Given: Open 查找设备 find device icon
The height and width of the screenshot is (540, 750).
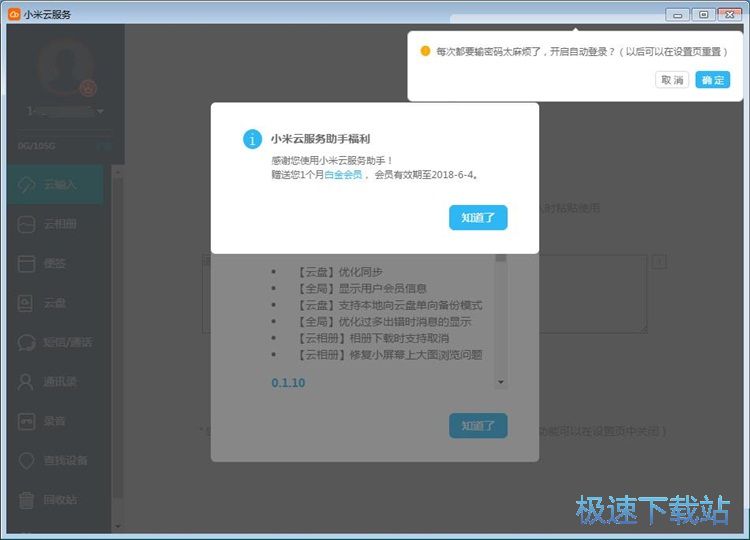Looking at the screenshot, I should coord(27,460).
